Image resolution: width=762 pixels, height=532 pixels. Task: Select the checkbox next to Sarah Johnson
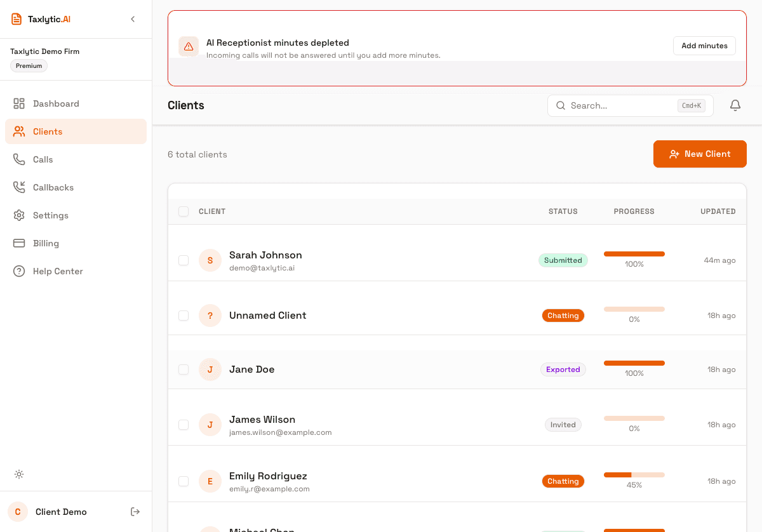pyautogui.click(x=184, y=260)
